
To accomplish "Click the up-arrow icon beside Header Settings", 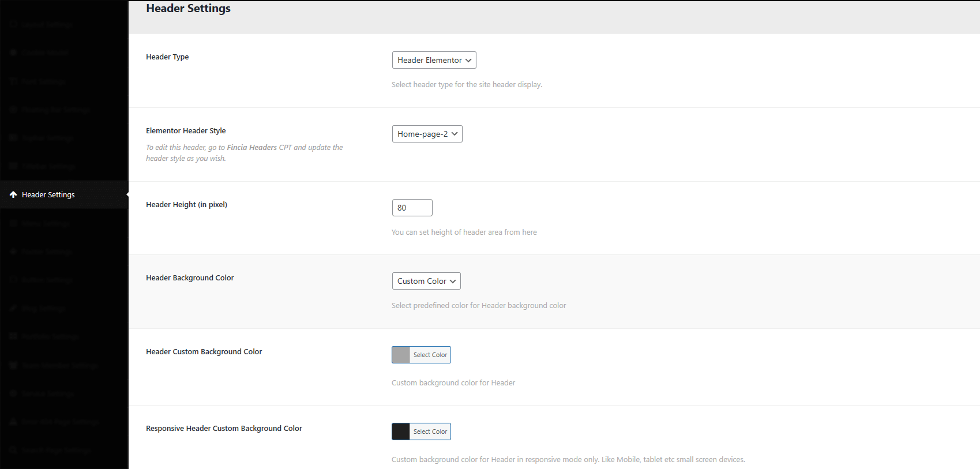I will (13, 195).
